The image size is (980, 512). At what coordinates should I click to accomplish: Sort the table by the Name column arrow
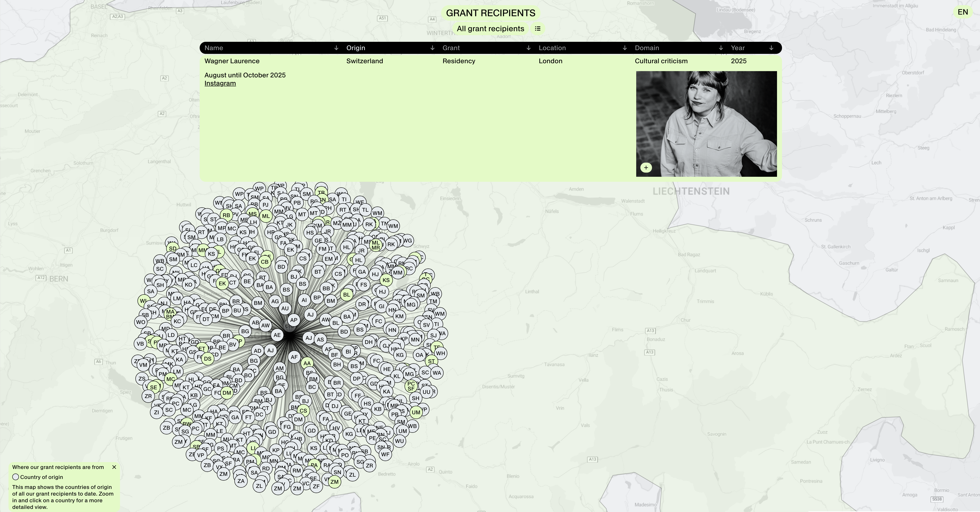[336, 48]
